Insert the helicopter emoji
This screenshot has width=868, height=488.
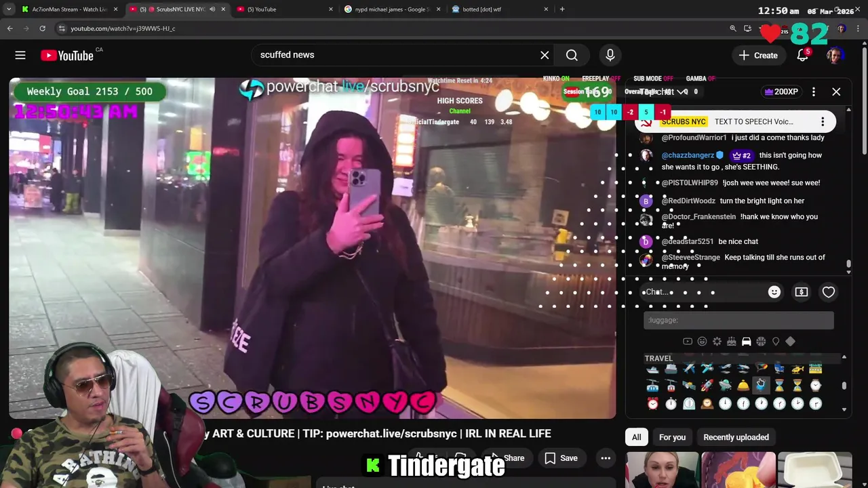pyautogui.click(x=797, y=369)
